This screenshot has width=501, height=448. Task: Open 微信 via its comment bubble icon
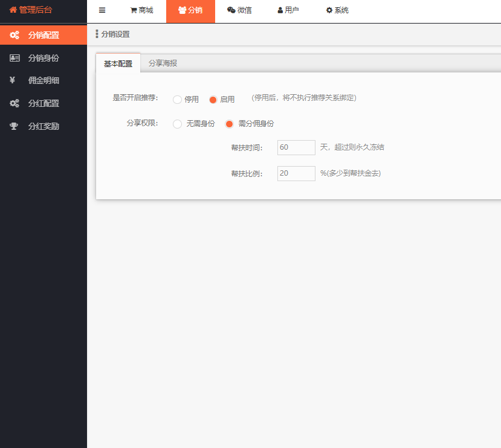[x=231, y=10]
